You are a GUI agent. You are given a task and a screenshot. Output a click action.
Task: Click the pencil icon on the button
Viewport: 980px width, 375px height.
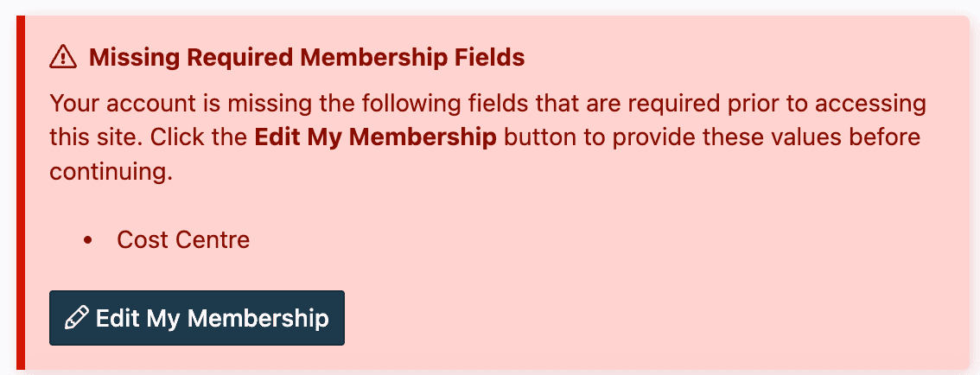point(76,318)
